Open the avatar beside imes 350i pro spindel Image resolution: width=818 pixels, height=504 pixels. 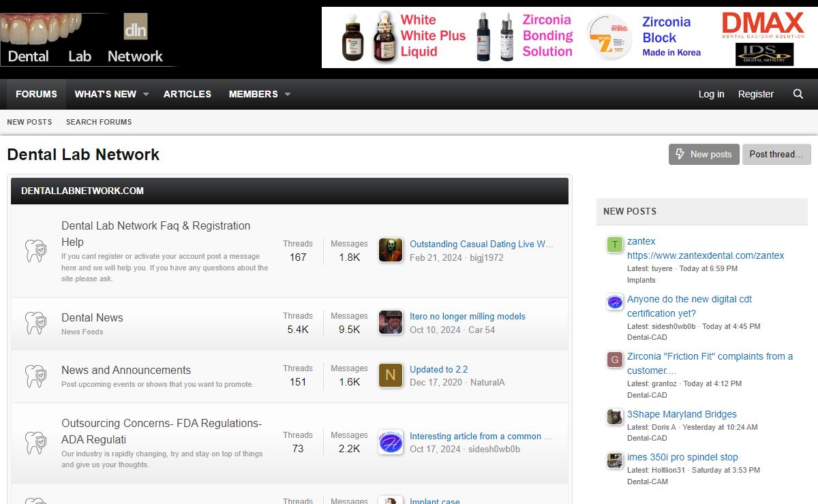tap(615, 460)
